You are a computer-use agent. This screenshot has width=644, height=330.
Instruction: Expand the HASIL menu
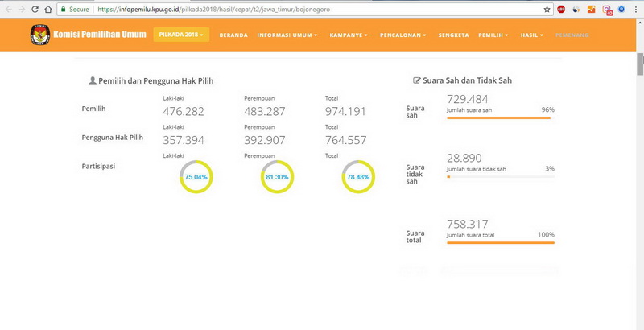532,35
